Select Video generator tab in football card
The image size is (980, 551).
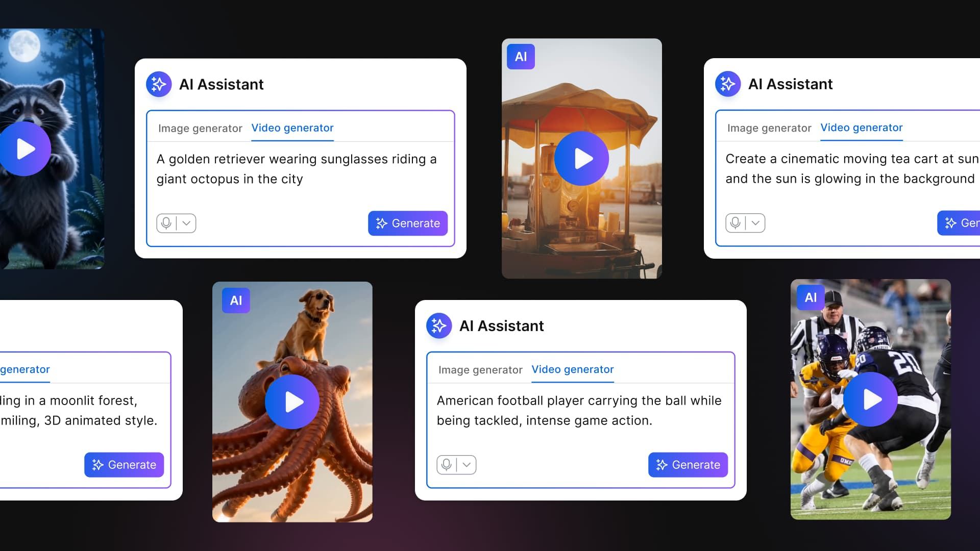(x=573, y=369)
